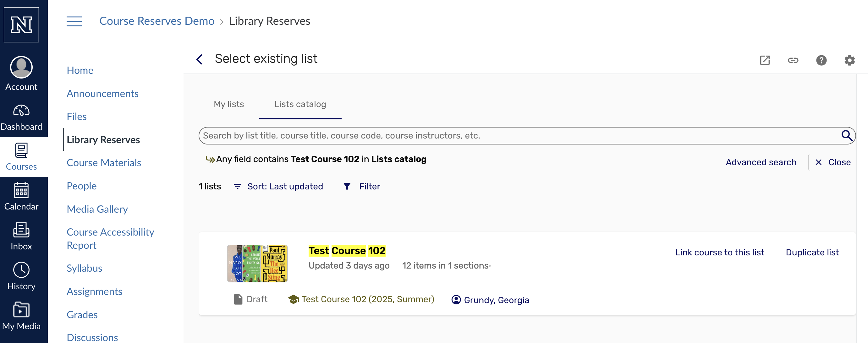Viewport: 868px width, 343px height.
Task: Switch to the My lists tab
Action: tap(229, 104)
